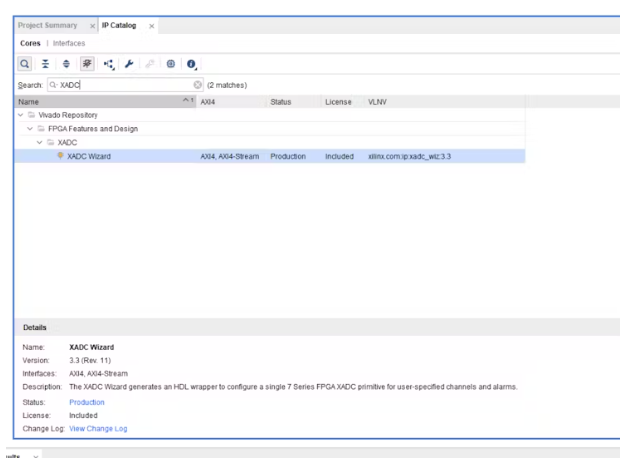Collapse FPGA Features and Design node

point(30,128)
